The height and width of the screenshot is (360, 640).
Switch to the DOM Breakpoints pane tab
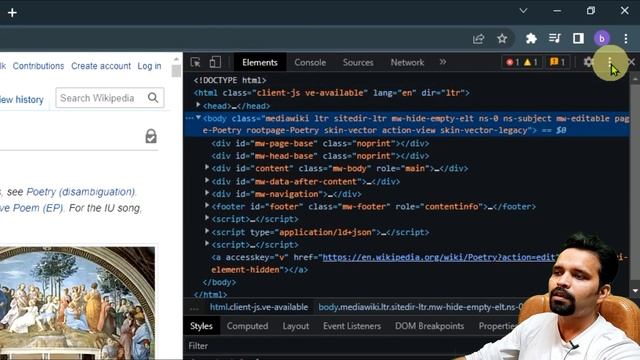[429, 326]
